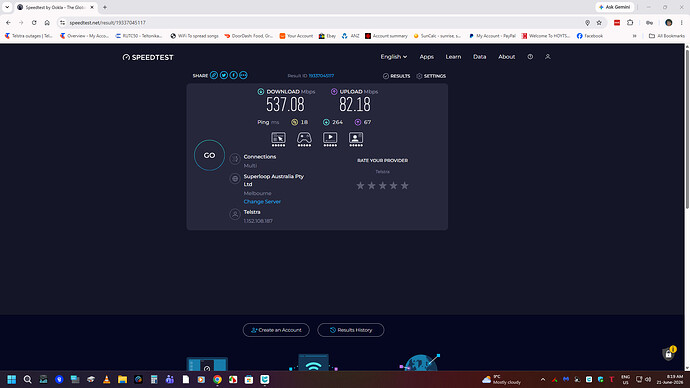The width and height of the screenshot is (690, 388).
Task: Share the result via copy-link icon
Action: [x=214, y=75]
